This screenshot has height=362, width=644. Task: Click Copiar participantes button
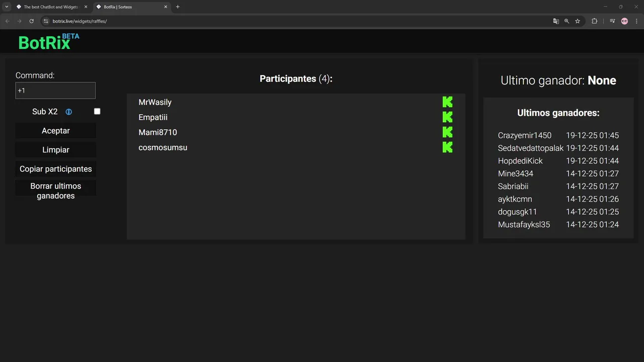point(56,169)
